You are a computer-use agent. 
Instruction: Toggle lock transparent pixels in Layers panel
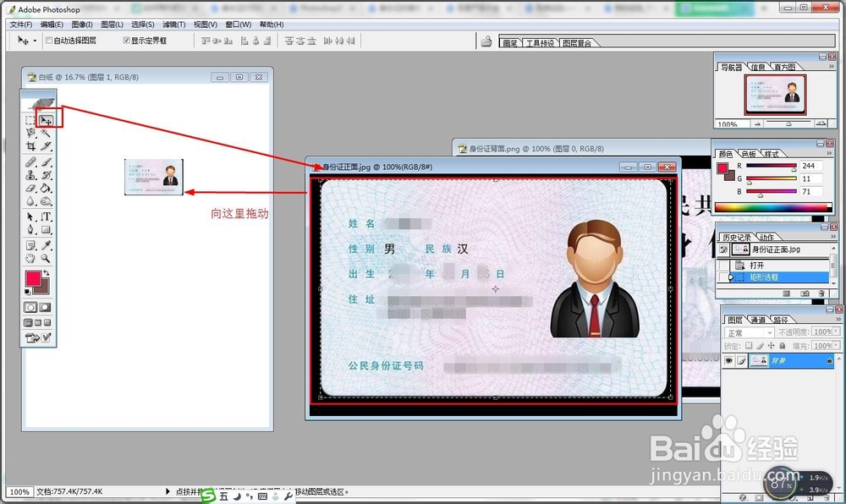[x=749, y=346]
